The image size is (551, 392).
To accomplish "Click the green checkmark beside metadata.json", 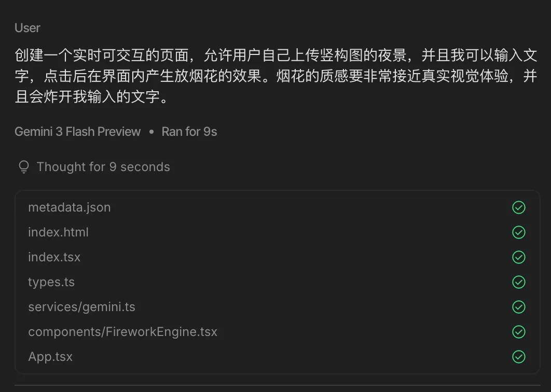I will [519, 207].
